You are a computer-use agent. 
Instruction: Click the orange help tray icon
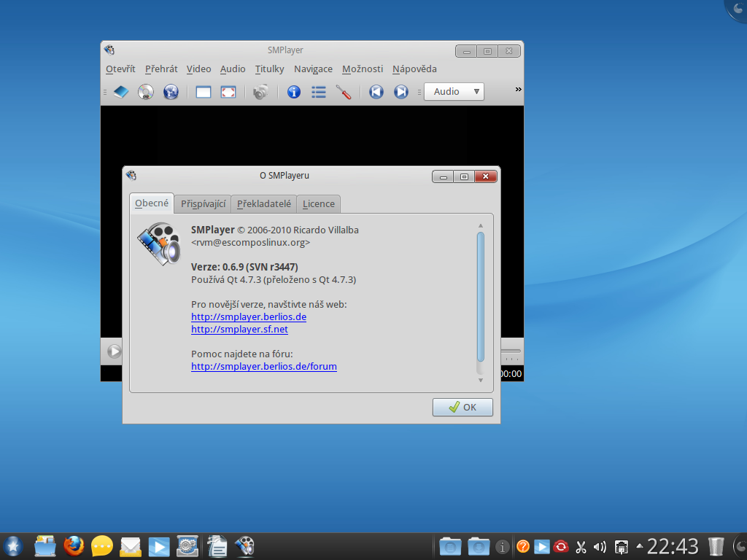coord(523,546)
